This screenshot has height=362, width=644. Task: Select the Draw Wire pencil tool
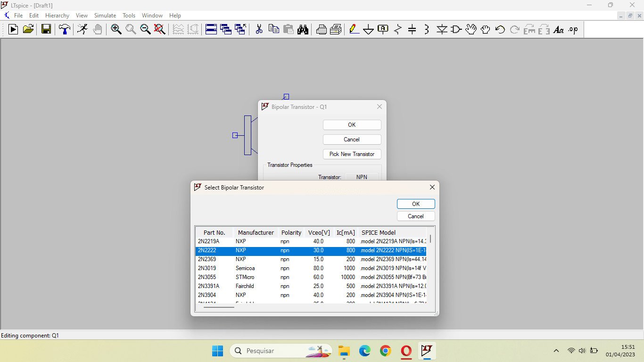pyautogui.click(x=354, y=30)
